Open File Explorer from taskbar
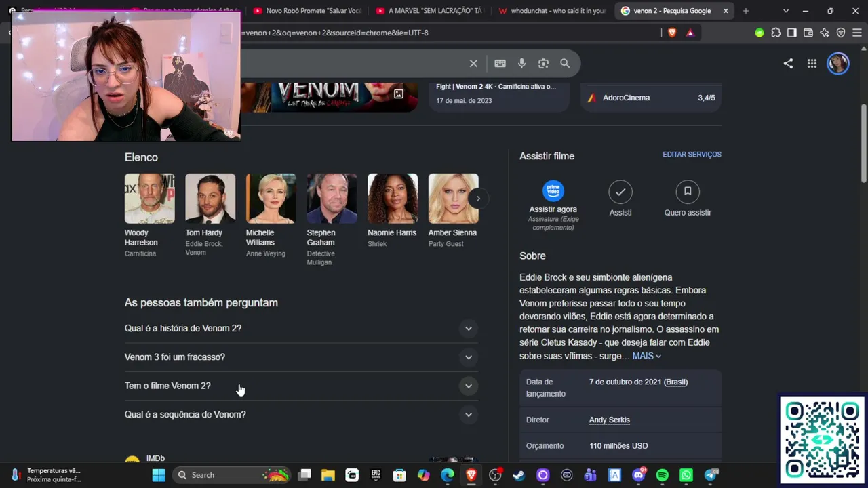This screenshot has width=868, height=488. click(x=328, y=475)
